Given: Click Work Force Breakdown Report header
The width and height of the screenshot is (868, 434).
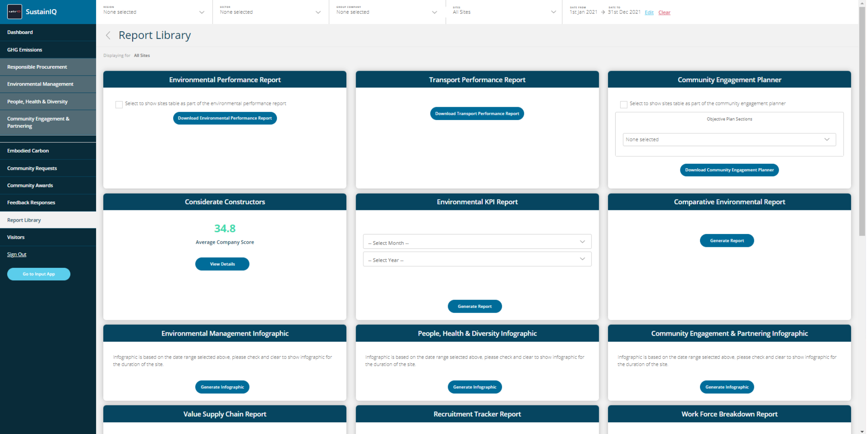Looking at the screenshot, I should (x=729, y=414).
